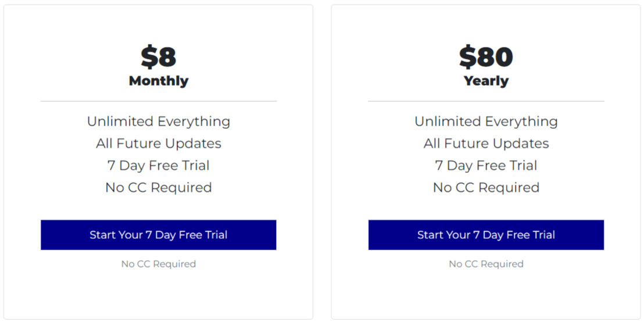Viewport: 644px width, 325px height.
Task: Click small No CC Required note under Monthly button
Action: (x=159, y=264)
